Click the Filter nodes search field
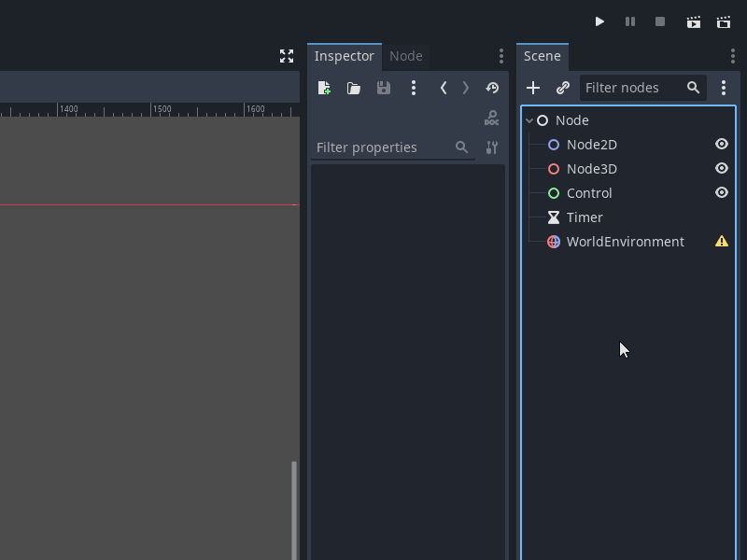This screenshot has width=747, height=560. (x=635, y=88)
